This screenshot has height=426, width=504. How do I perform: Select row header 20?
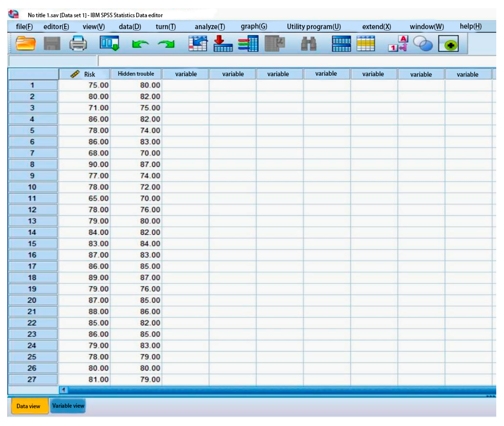click(33, 300)
